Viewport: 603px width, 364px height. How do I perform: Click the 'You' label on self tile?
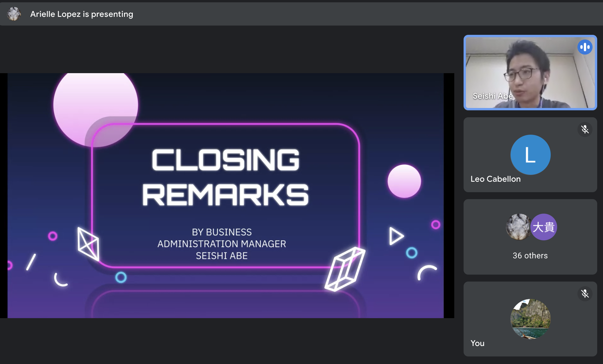[x=478, y=343]
